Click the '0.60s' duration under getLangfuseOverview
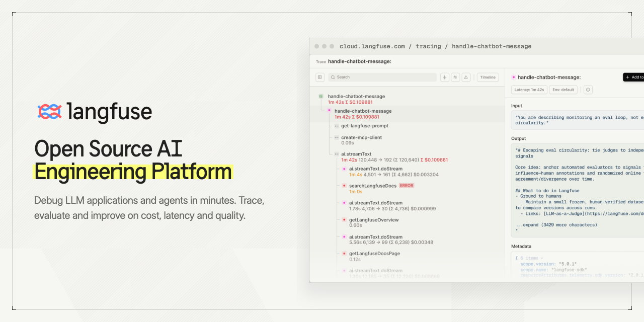 tap(355, 225)
